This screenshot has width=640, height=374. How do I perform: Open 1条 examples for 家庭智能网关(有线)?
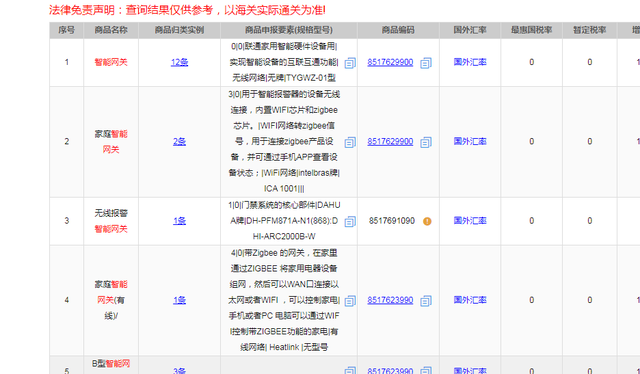[179, 300]
